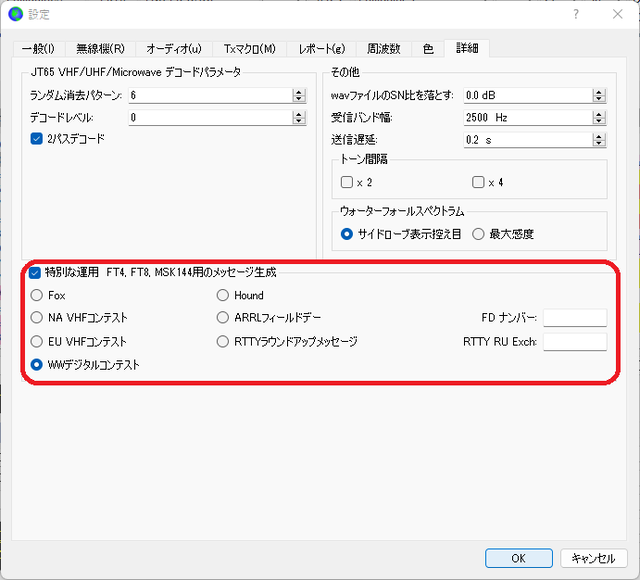Click the デコードレベル input field
The height and width of the screenshot is (580, 640).
coord(211,118)
